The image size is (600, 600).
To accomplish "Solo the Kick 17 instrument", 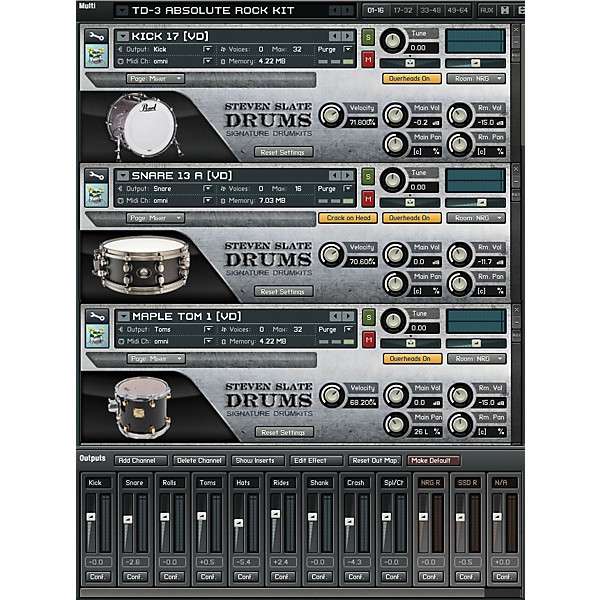I will (x=368, y=37).
